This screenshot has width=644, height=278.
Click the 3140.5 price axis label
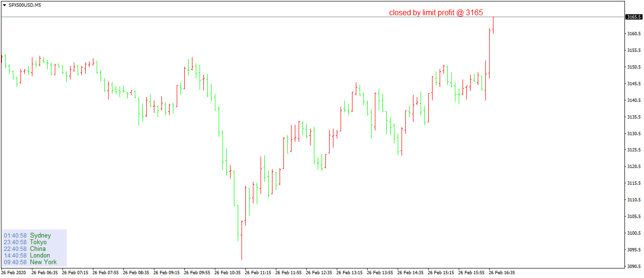[x=633, y=100]
